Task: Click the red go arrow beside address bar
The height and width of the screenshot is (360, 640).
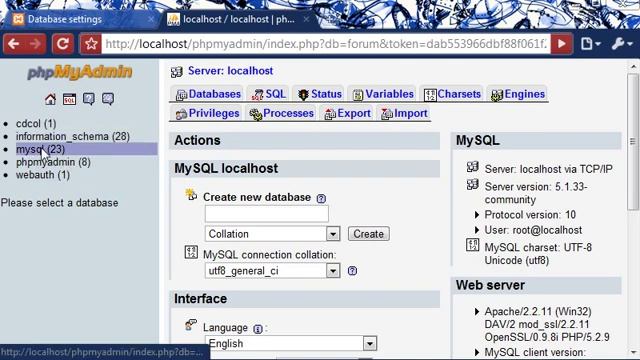Action: coord(562,44)
